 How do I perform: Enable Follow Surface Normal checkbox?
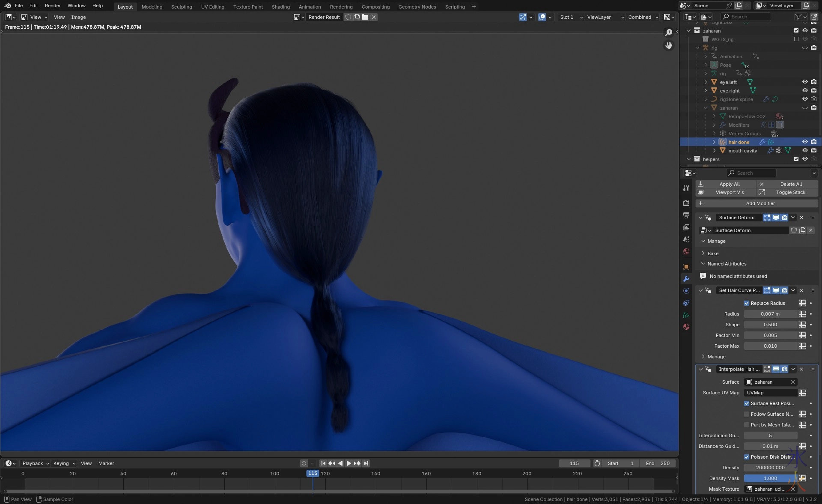click(x=747, y=414)
